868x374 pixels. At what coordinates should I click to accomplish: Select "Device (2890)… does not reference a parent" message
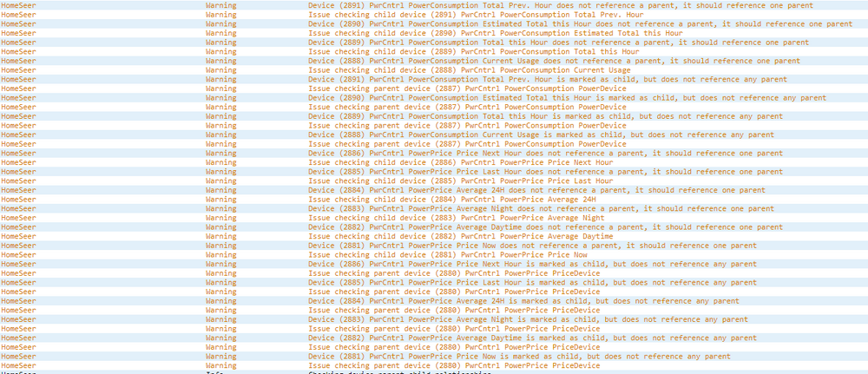[580, 23]
